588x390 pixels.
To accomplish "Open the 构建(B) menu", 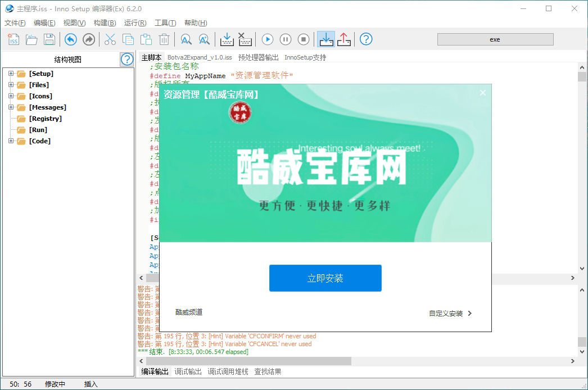I will tap(105, 23).
